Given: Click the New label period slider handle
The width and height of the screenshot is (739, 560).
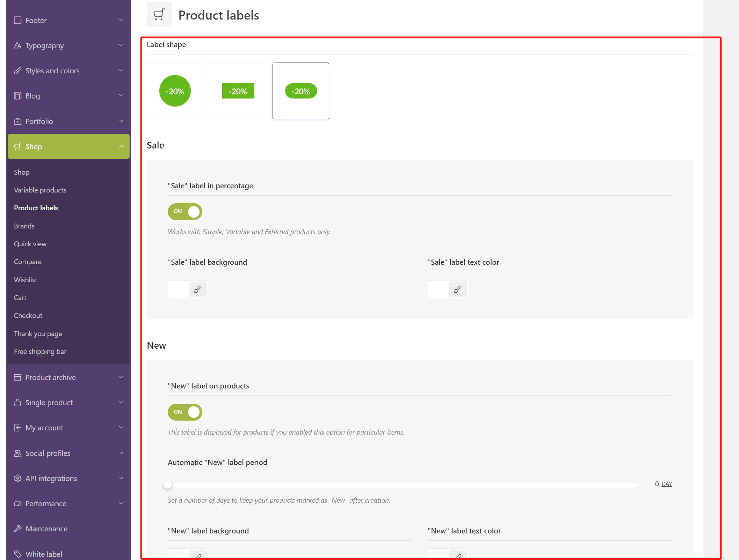Looking at the screenshot, I should pyautogui.click(x=168, y=484).
